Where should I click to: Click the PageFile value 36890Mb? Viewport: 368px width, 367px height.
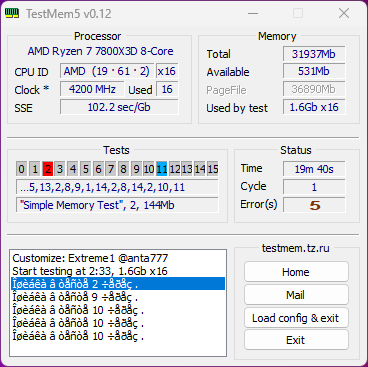314,89
